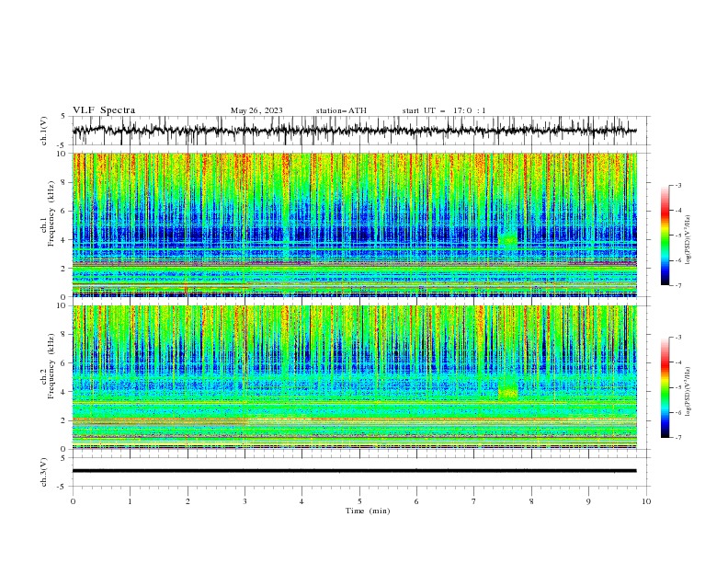Click the "-5" tick on lower color bar
Image resolution: width=728 pixels, height=563 pixels.
click(x=677, y=387)
